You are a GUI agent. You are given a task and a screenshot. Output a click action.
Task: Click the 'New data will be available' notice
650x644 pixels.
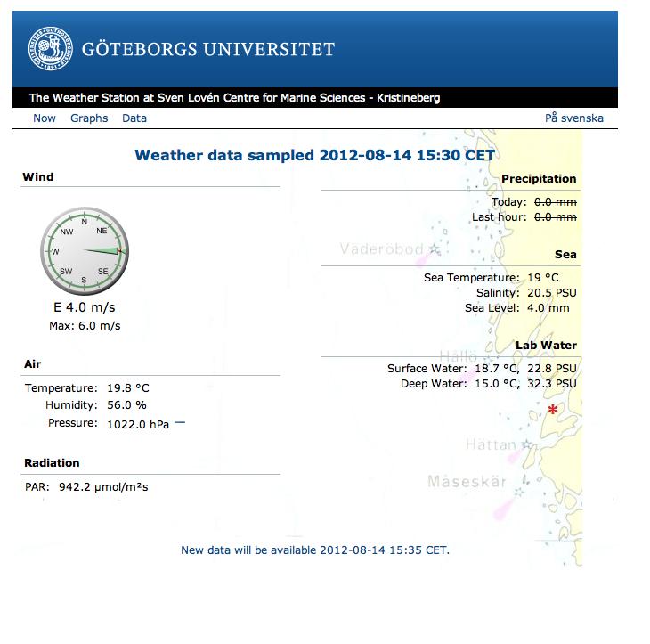pyautogui.click(x=315, y=550)
